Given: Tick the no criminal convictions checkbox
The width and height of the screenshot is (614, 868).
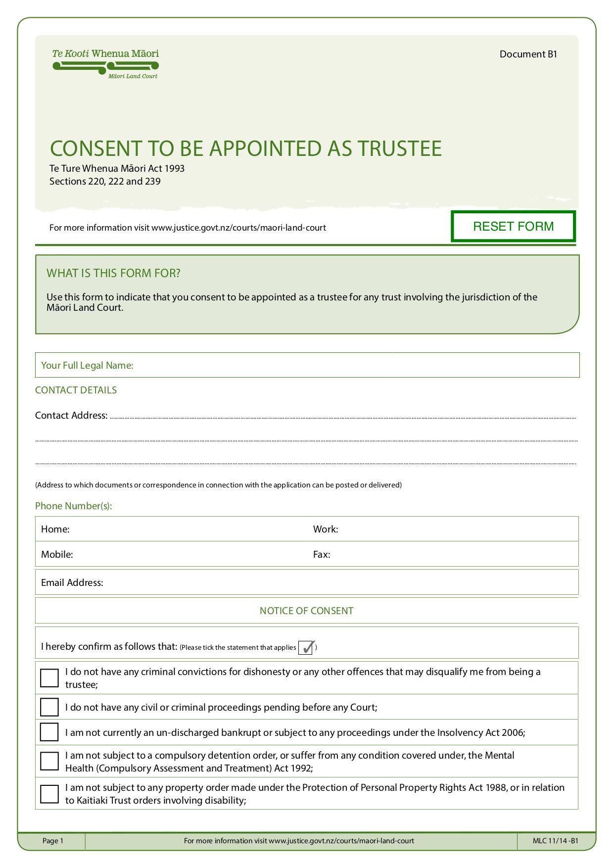Looking at the screenshot, I should point(49,678).
